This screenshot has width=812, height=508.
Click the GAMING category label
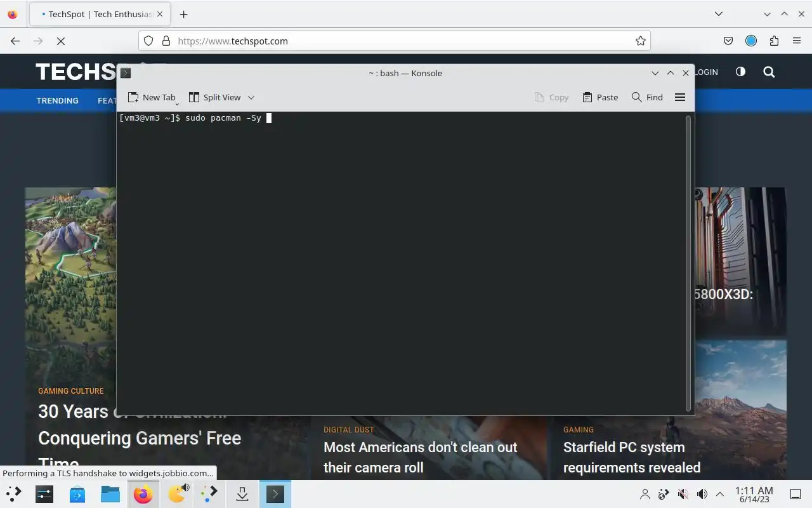(579, 430)
